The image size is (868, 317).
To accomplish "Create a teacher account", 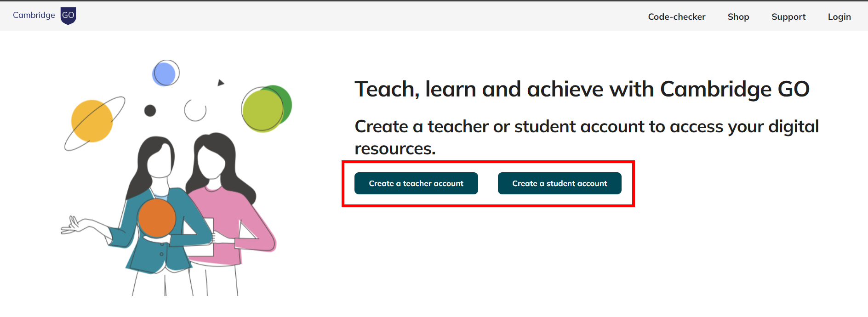I will pyautogui.click(x=416, y=183).
